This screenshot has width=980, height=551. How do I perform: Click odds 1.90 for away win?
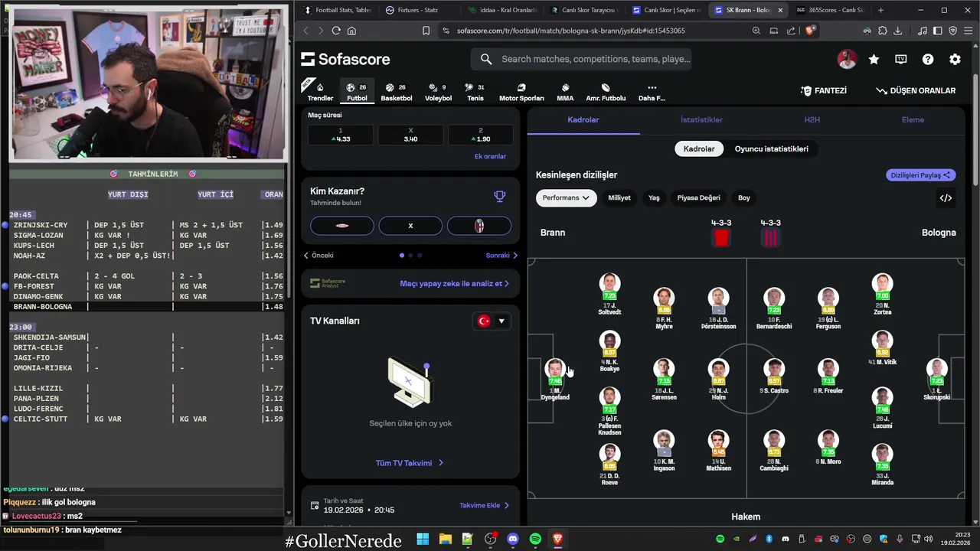point(480,135)
